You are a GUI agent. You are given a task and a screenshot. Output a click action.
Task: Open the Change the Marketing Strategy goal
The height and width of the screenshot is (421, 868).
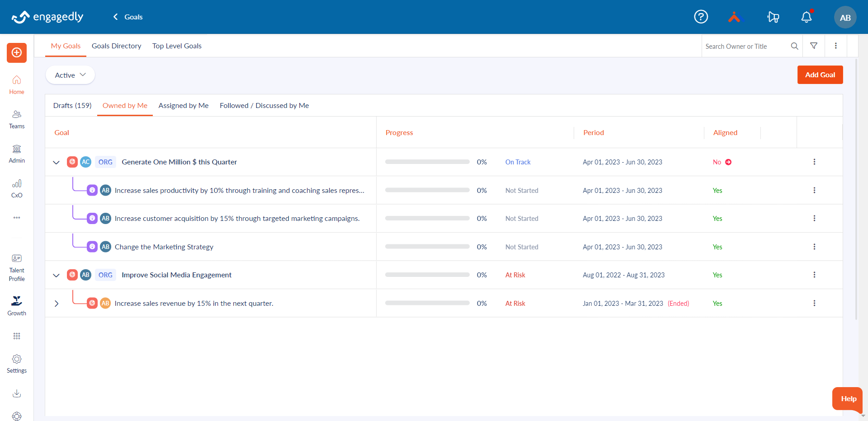pos(164,247)
